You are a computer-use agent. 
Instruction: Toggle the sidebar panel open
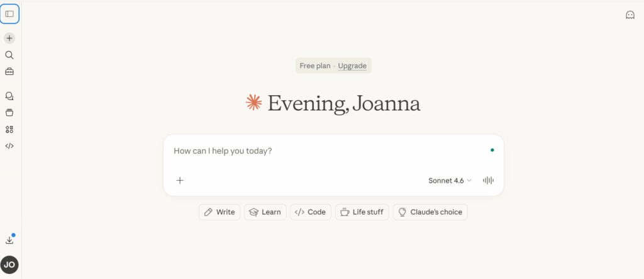9,14
